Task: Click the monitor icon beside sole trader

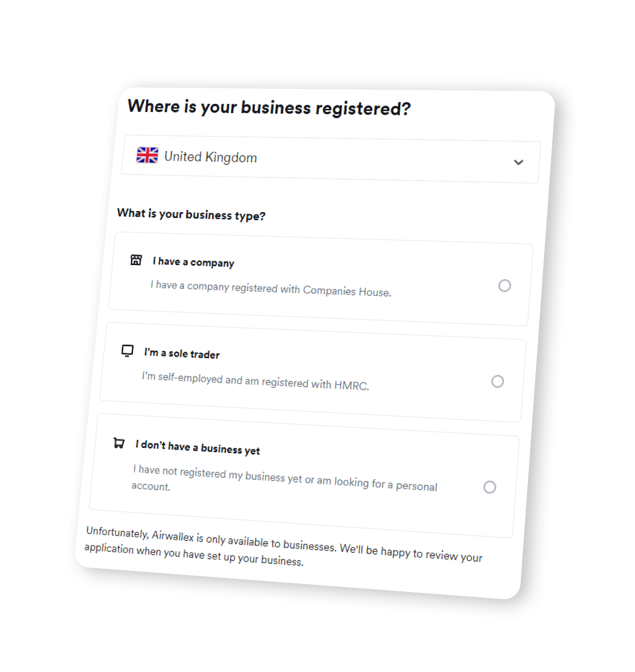Action: [128, 351]
